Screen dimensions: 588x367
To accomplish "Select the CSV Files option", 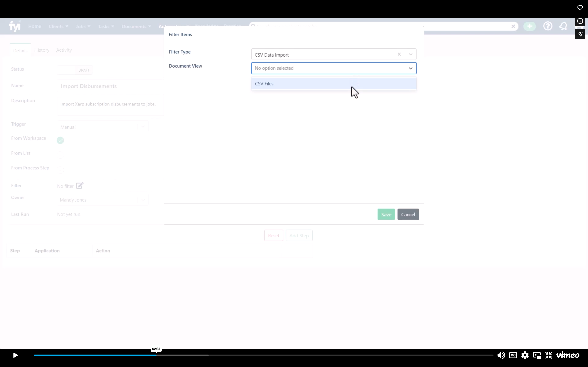I will click(334, 84).
